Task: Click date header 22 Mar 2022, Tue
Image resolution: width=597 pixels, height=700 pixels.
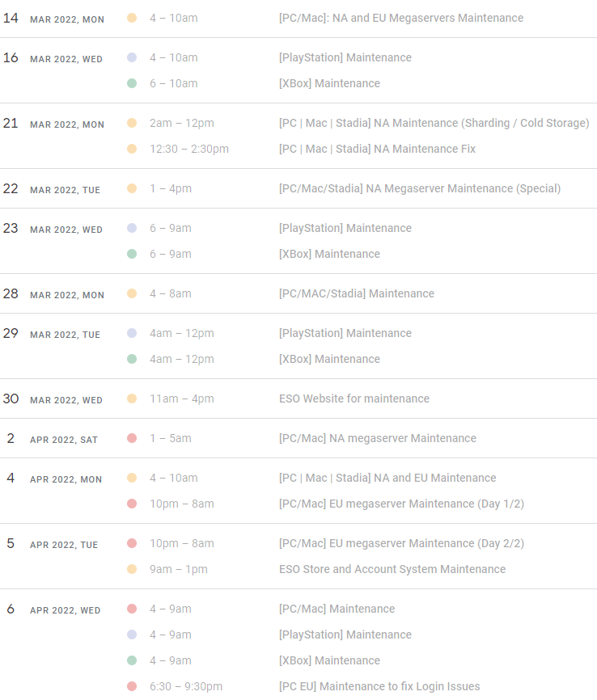Action: click(52, 189)
